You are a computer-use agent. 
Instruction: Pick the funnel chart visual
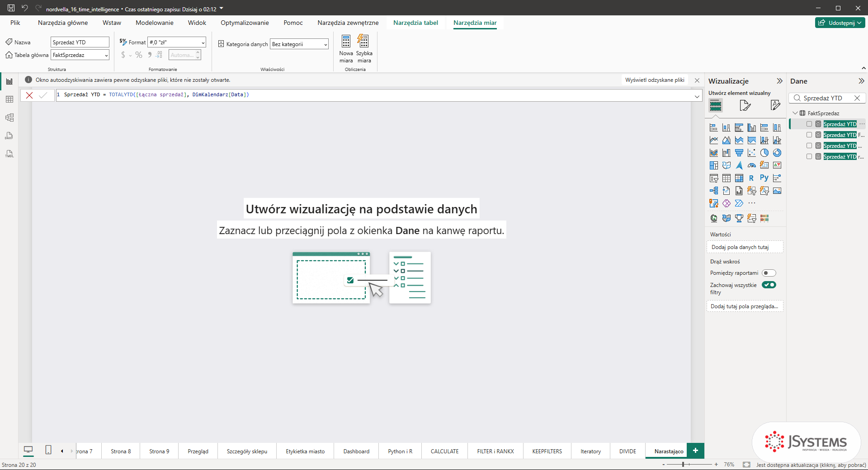739,153
